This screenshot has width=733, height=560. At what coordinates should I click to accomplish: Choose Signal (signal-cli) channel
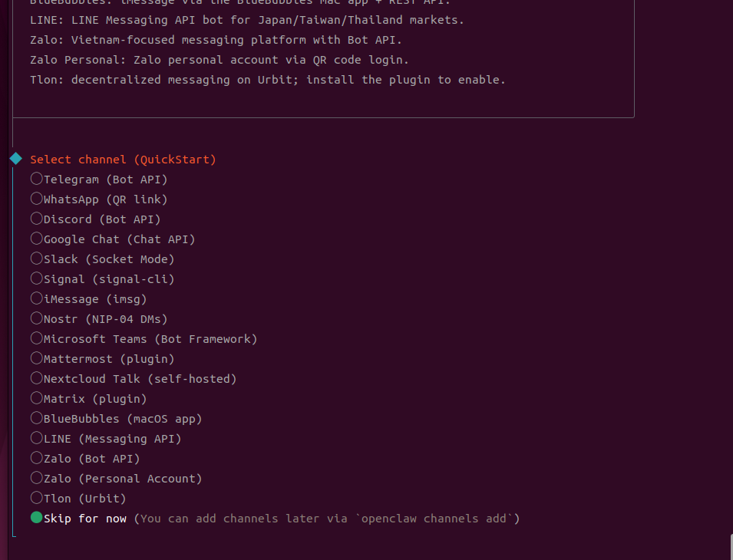click(x=37, y=278)
